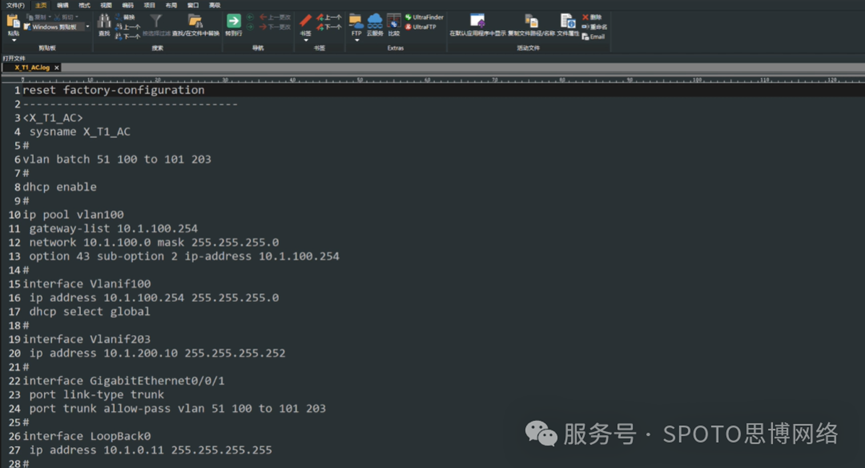Expand the FTP dropdown arrow

tap(356, 41)
